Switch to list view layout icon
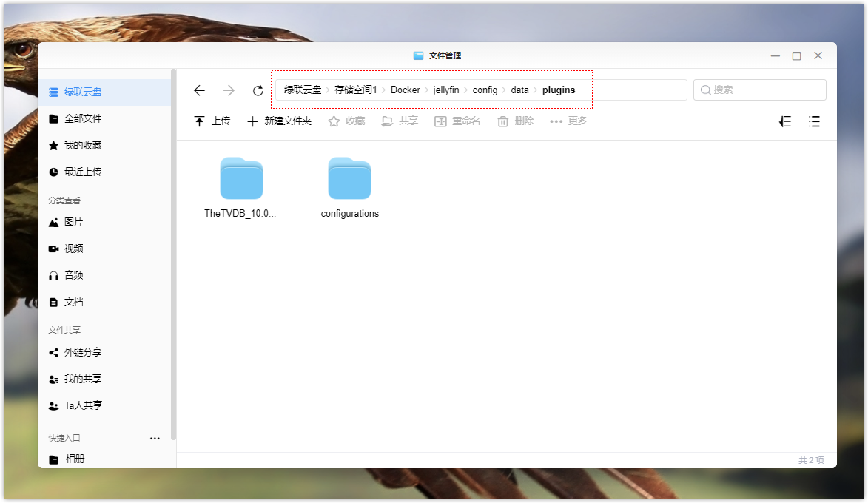The height and width of the screenshot is (503, 868). tap(814, 121)
